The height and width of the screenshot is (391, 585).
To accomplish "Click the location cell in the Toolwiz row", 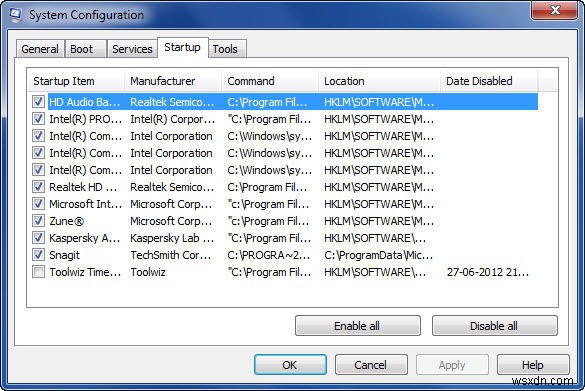I will 375,272.
